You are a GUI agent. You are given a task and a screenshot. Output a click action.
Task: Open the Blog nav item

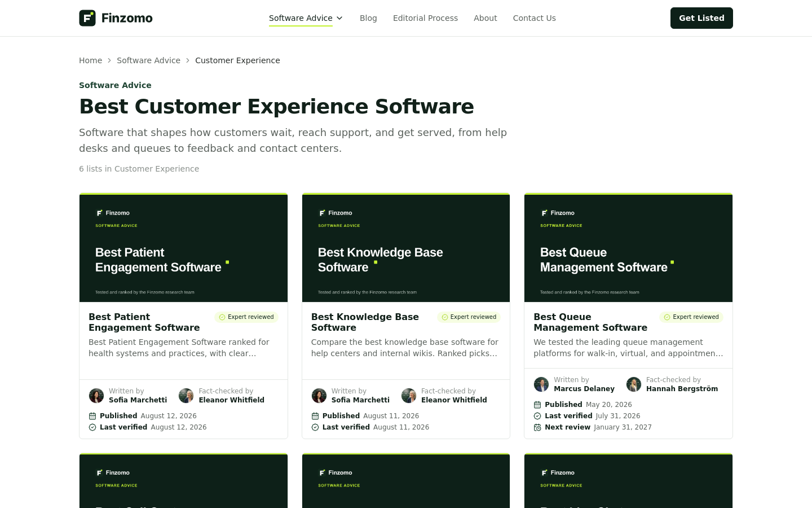pyautogui.click(x=368, y=18)
